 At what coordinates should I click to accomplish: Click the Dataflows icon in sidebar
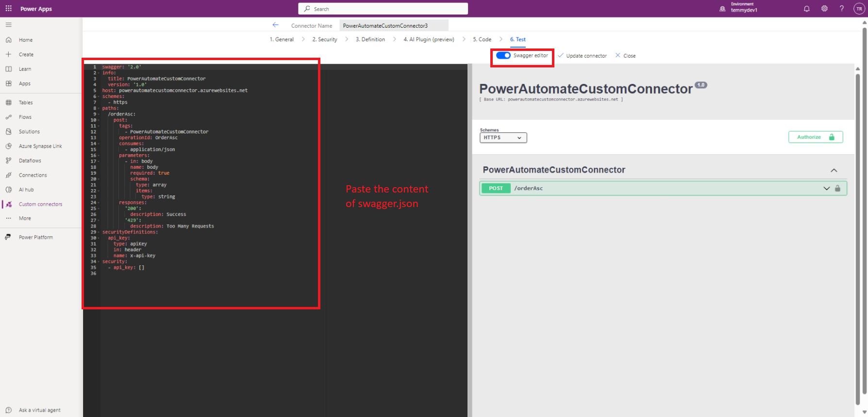pos(9,160)
